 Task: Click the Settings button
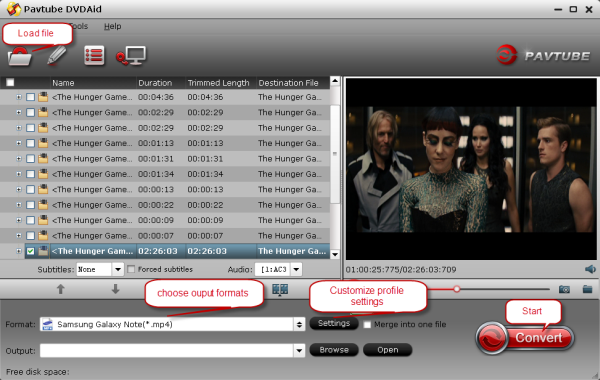click(334, 323)
